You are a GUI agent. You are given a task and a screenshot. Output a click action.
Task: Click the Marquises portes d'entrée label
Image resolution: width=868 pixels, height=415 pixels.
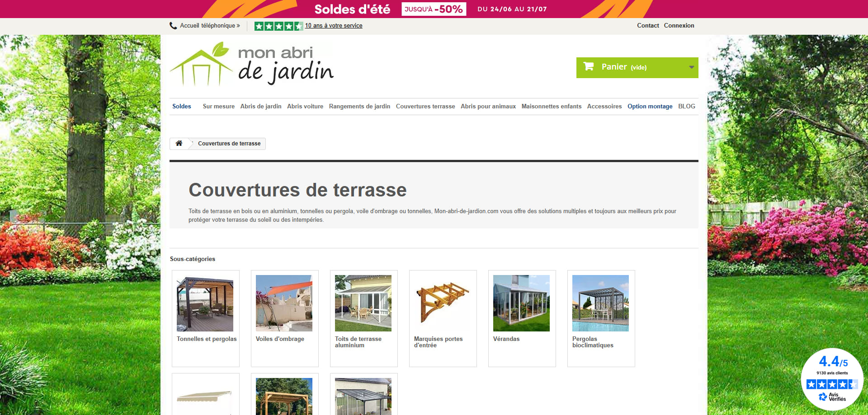pos(438,342)
